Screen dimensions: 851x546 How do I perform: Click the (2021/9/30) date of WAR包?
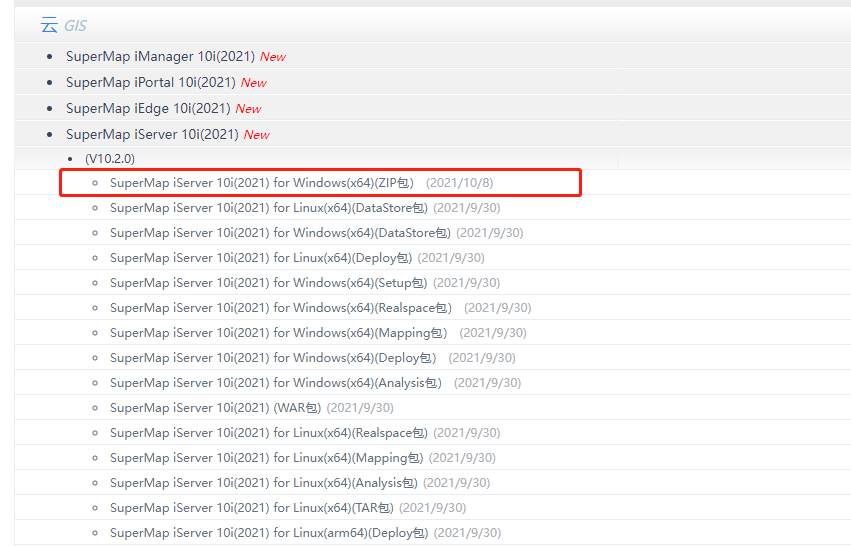coord(360,408)
